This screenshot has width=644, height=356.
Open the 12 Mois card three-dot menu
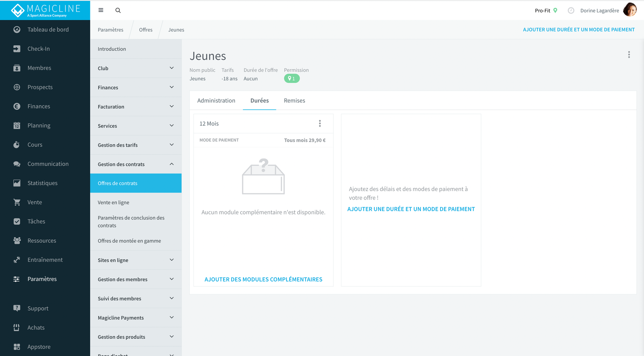click(x=320, y=123)
